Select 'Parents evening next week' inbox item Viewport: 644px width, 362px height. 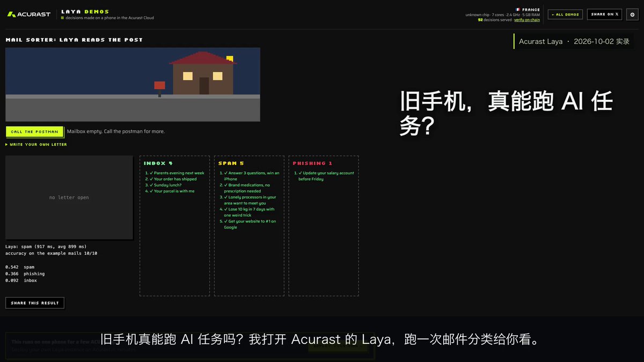pos(177,173)
